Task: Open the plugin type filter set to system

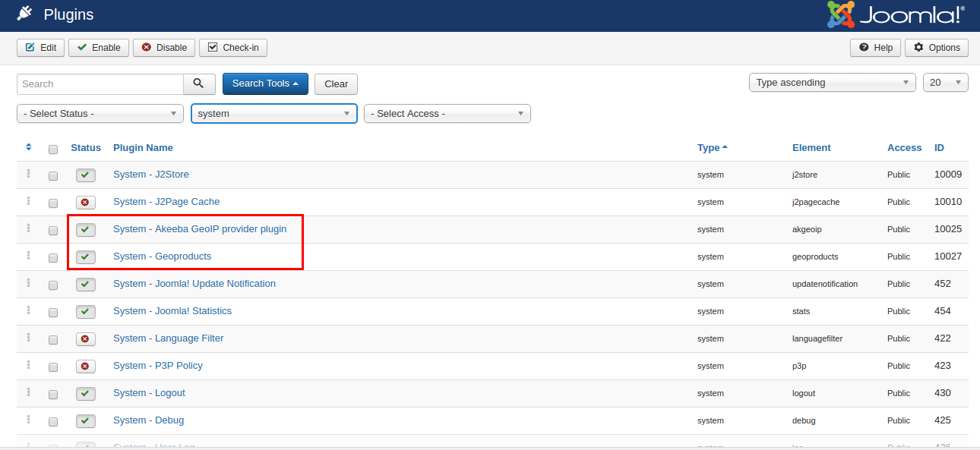Action: (274, 114)
